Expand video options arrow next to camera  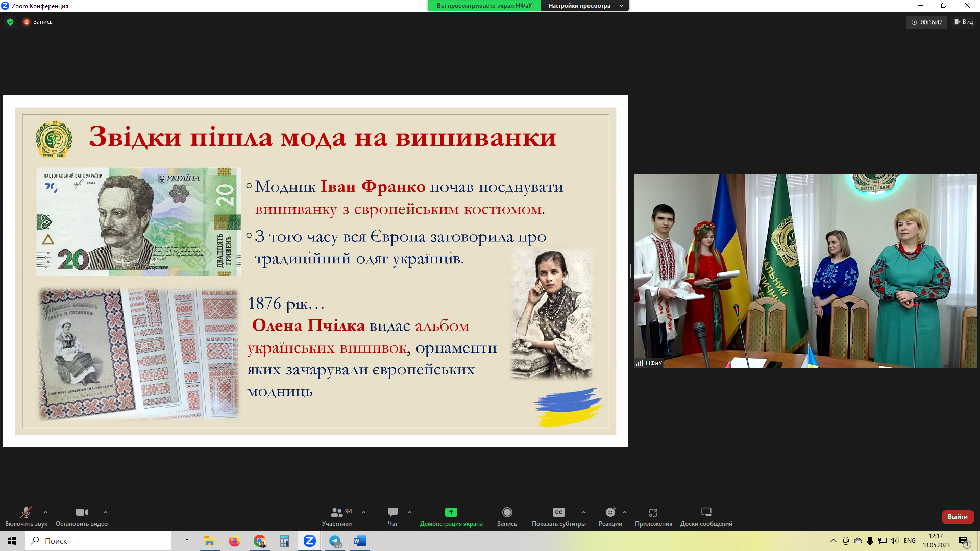[x=106, y=512]
